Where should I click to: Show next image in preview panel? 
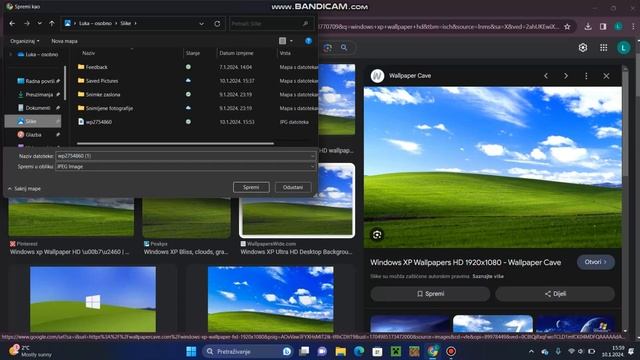click(566, 76)
